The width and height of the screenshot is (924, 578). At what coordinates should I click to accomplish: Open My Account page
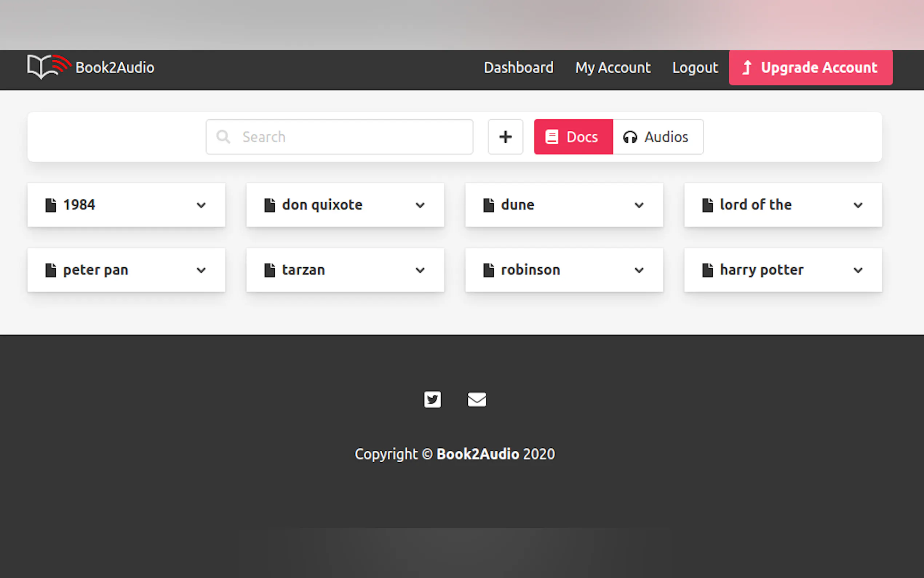pyautogui.click(x=612, y=68)
